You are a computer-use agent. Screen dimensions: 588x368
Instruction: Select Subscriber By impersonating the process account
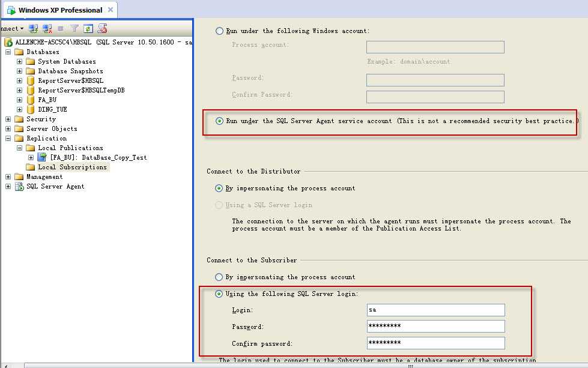(x=219, y=277)
